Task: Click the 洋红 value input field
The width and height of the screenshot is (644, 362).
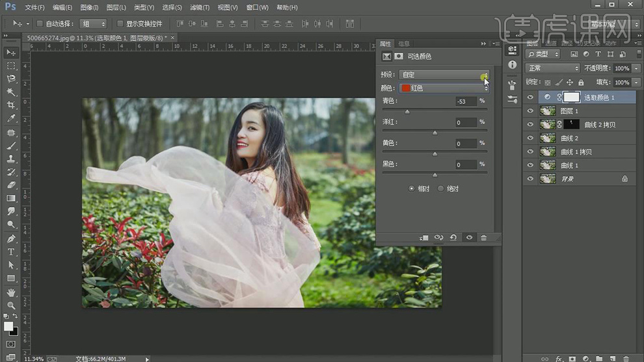Action: (466, 122)
